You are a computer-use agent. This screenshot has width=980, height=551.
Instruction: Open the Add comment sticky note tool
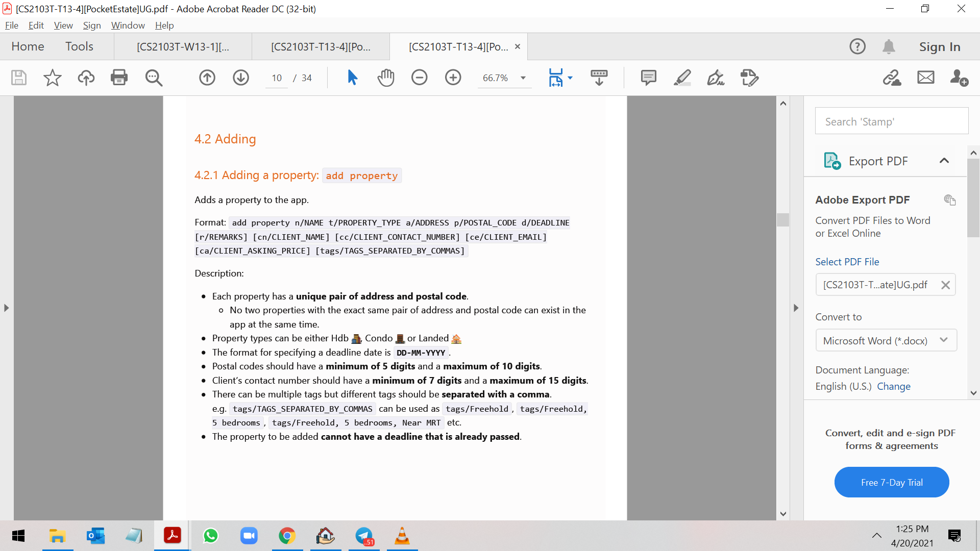(x=648, y=78)
